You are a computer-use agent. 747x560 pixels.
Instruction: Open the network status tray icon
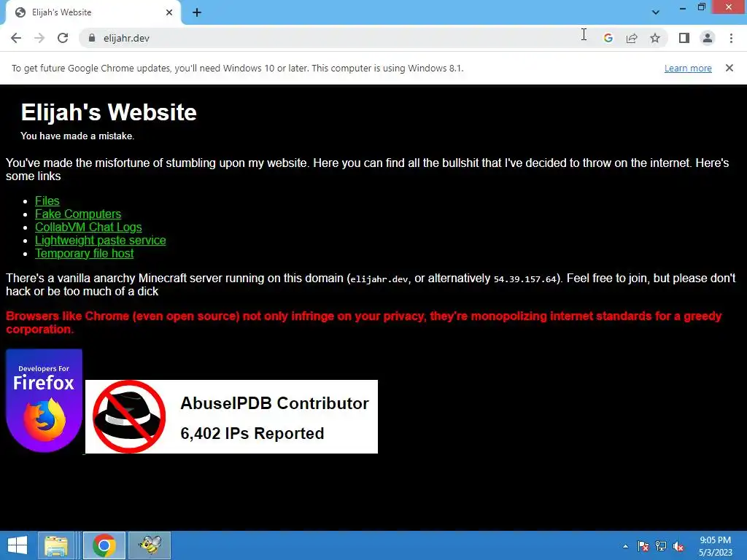pyautogui.click(x=661, y=546)
